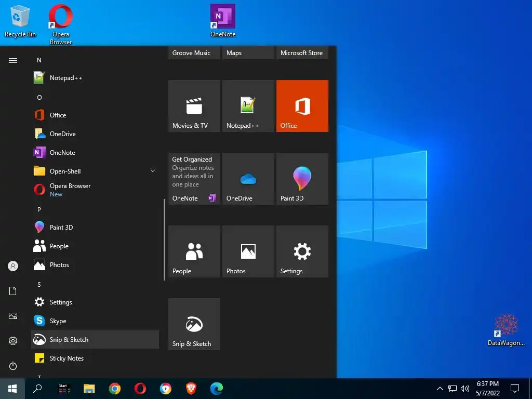Click the Power button in Start sidebar
The image size is (532, 399).
[13, 366]
